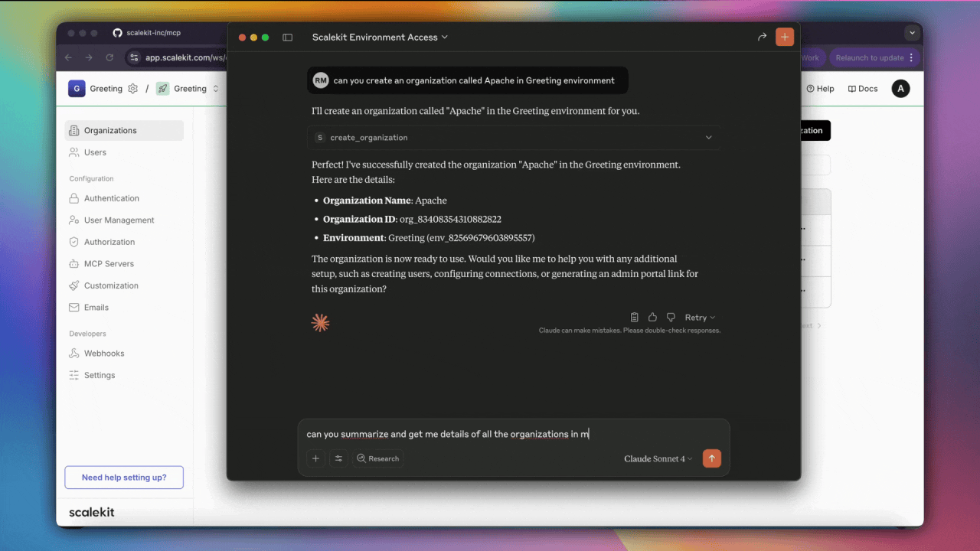980x551 pixels.
Task: Start new chat with orange plus button
Action: click(785, 37)
